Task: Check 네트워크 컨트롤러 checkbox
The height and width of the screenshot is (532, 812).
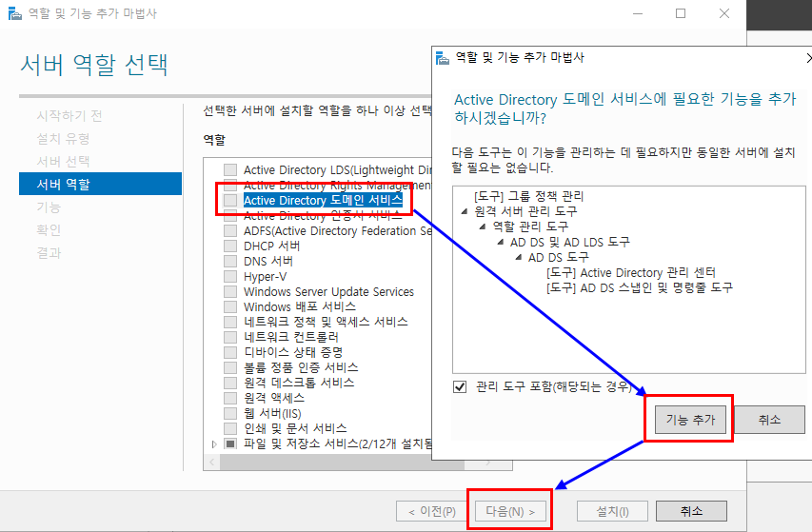Action: [x=230, y=337]
